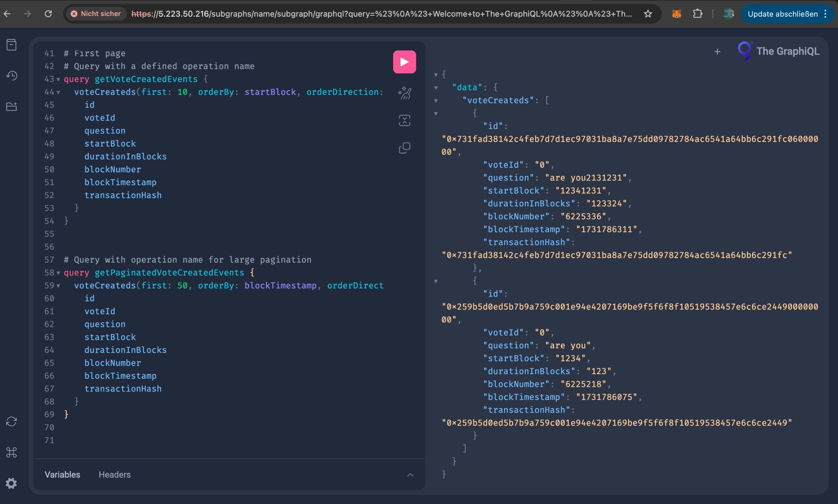The width and height of the screenshot is (838, 504).
Task: Open the browser three-dot menu
Action: (826, 14)
